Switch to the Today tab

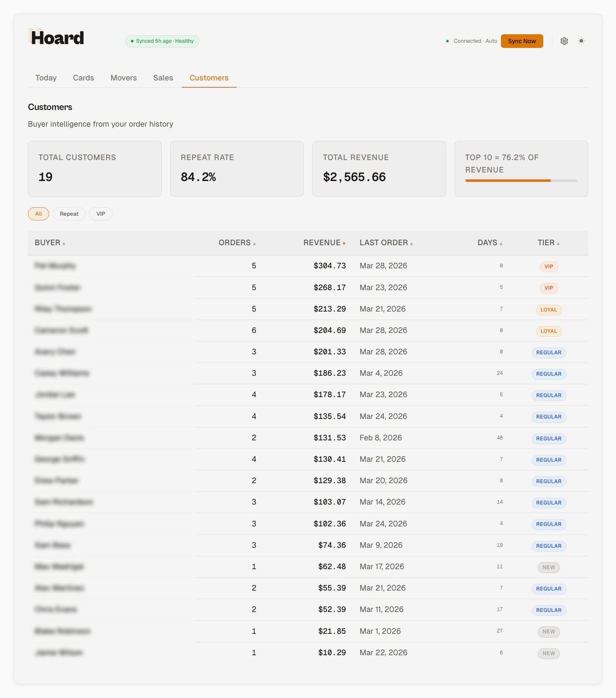tap(46, 78)
